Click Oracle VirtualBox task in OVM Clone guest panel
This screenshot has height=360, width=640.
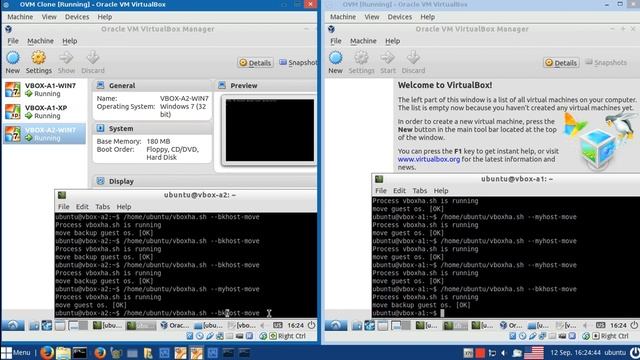(175, 325)
